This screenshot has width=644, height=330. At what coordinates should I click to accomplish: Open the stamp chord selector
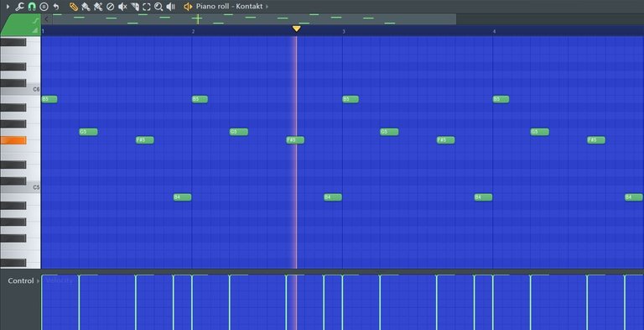[x=44, y=7]
